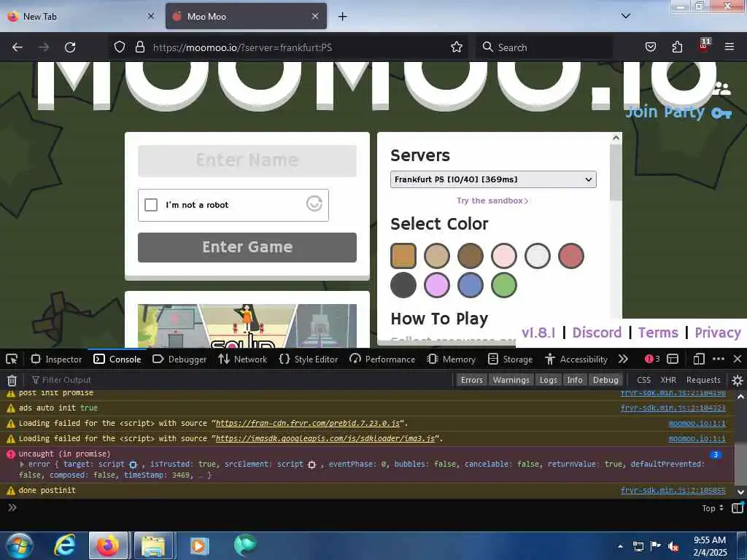Follow the Try the sandbox link

[492, 201]
